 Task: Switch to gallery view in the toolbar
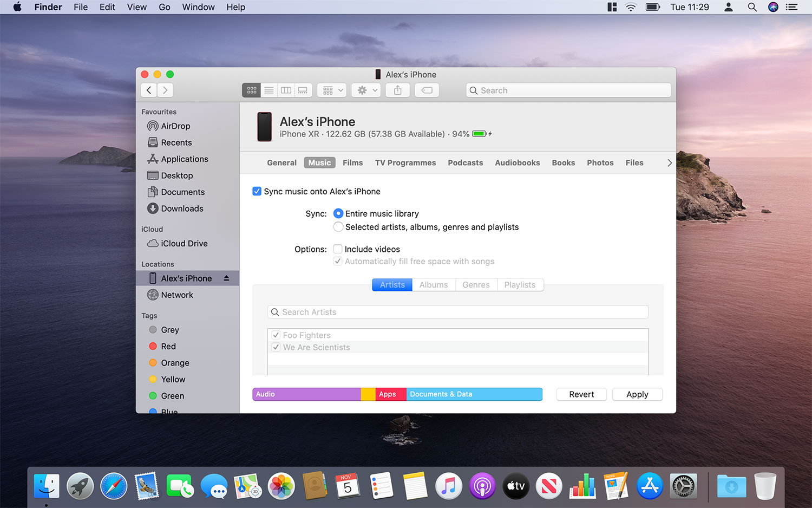[303, 90]
